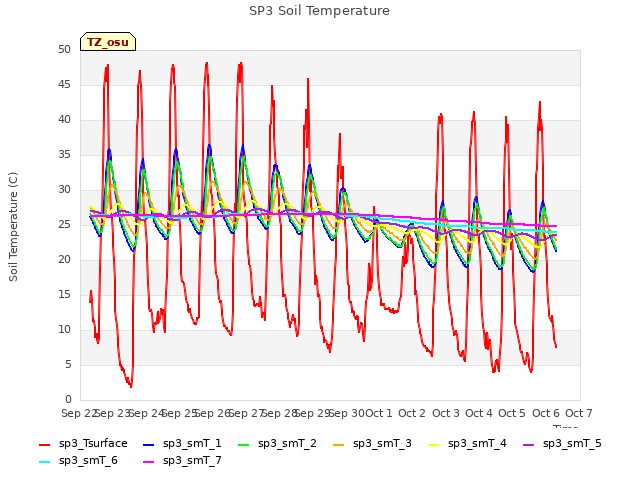Click the 45 y-axis tick label

pos(64,85)
